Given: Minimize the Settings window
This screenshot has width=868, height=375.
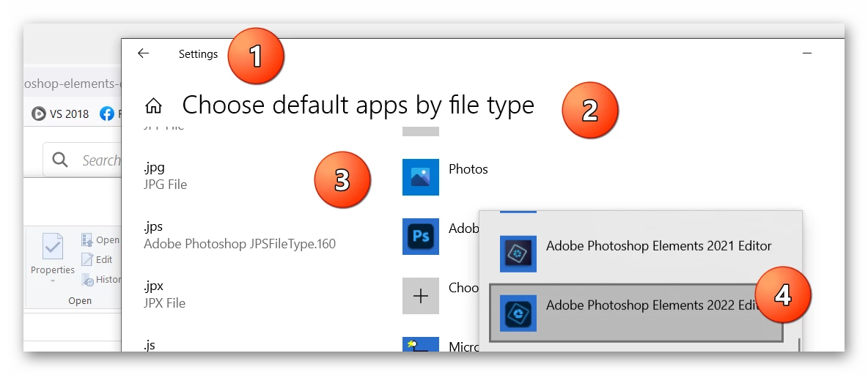Looking at the screenshot, I should (807, 53).
